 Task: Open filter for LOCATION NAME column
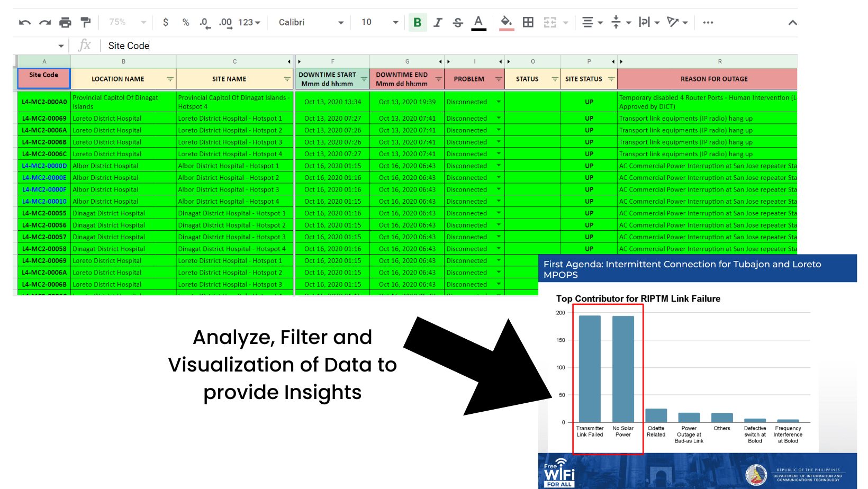(x=170, y=79)
